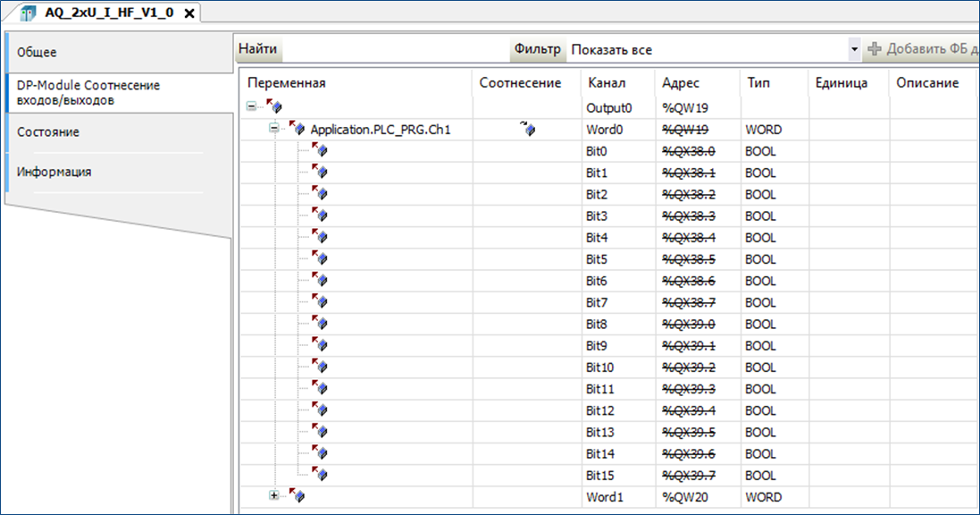The image size is (980, 515).
Task: Expand the Word1 tree node
Action: pyautogui.click(x=275, y=496)
